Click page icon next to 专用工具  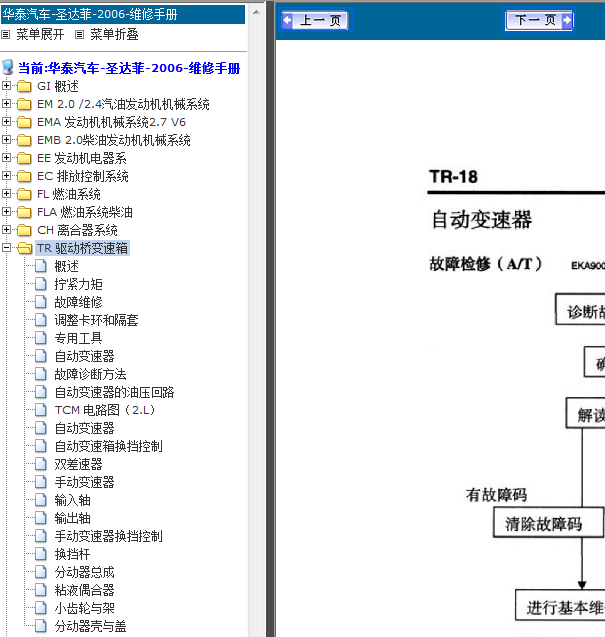click(x=41, y=338)
